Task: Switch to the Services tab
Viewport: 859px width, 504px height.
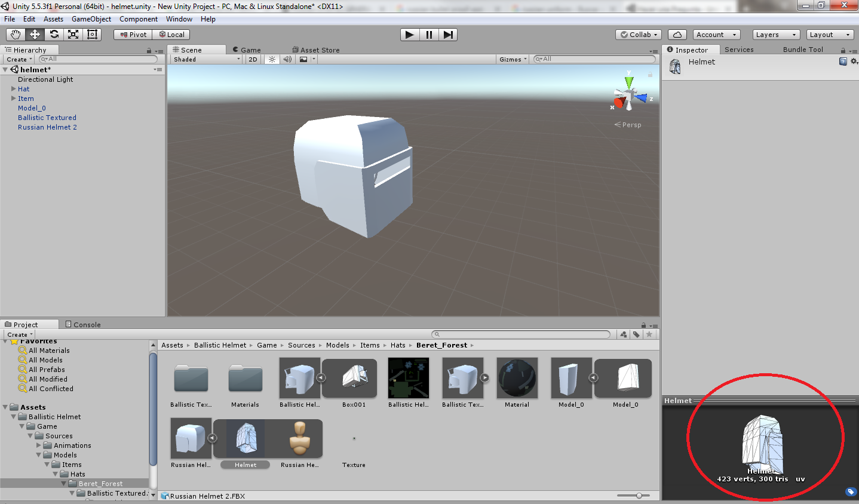Action: (x=739, y=50)
